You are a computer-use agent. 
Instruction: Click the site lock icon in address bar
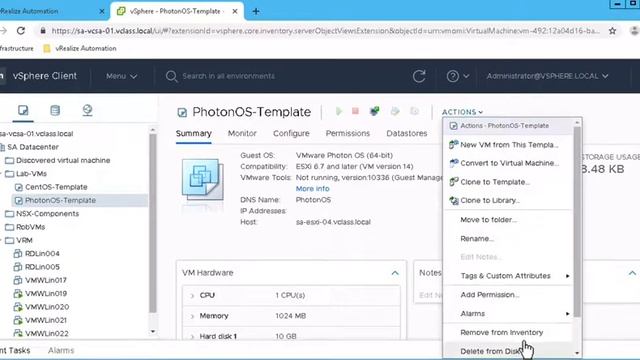pyautogui.click(x=43, y=31)
